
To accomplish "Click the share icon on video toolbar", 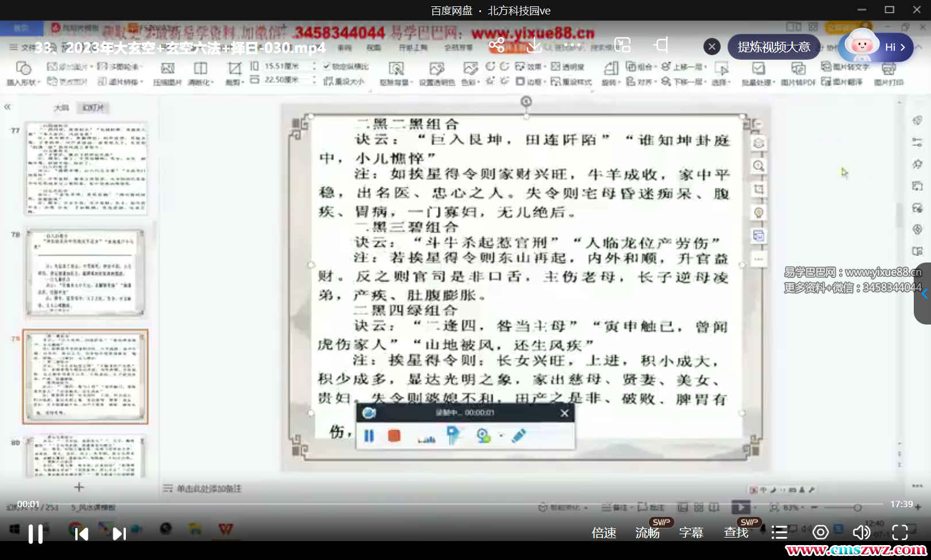I will 497,45.
